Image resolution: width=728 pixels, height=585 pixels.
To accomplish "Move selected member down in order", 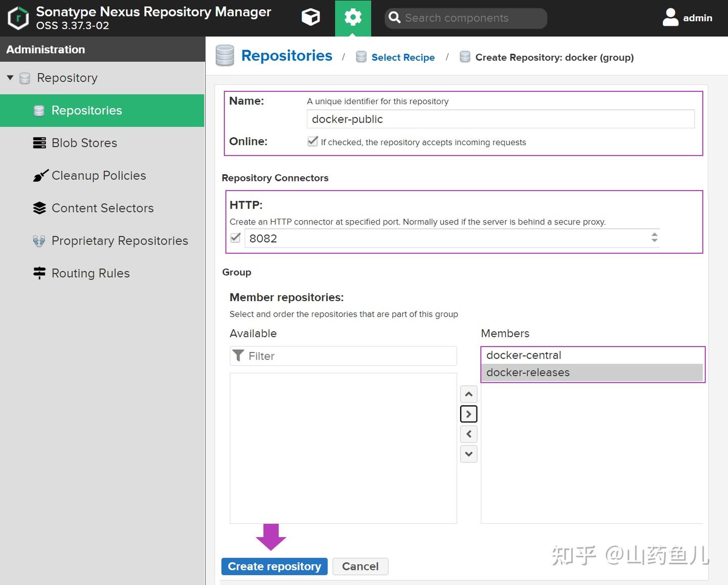I will click(x=469, y=454).
